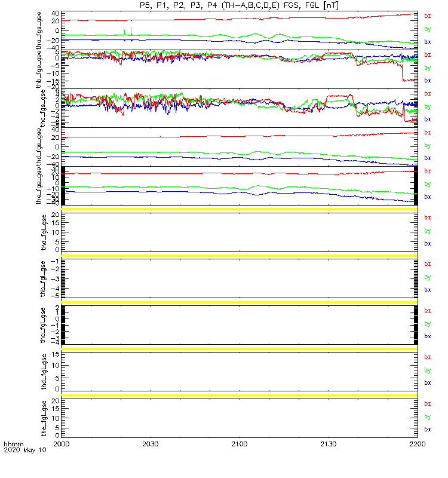Click the '2020 May 10' date label
Viewport: 448px width, 478px height.
pos(25,450)
